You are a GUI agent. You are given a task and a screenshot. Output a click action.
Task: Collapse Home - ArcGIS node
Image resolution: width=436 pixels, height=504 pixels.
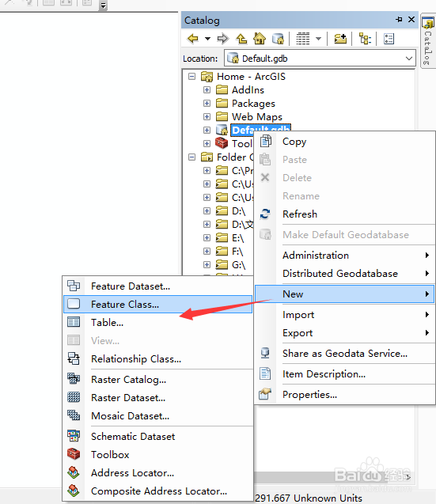[192, 77]
